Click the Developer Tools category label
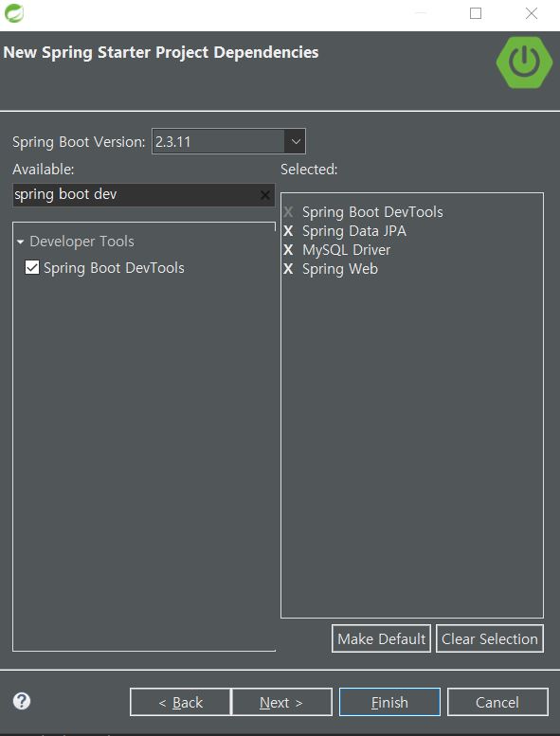Image resolution: width=560 pixels, height=736 pixels. coord(81,242)
